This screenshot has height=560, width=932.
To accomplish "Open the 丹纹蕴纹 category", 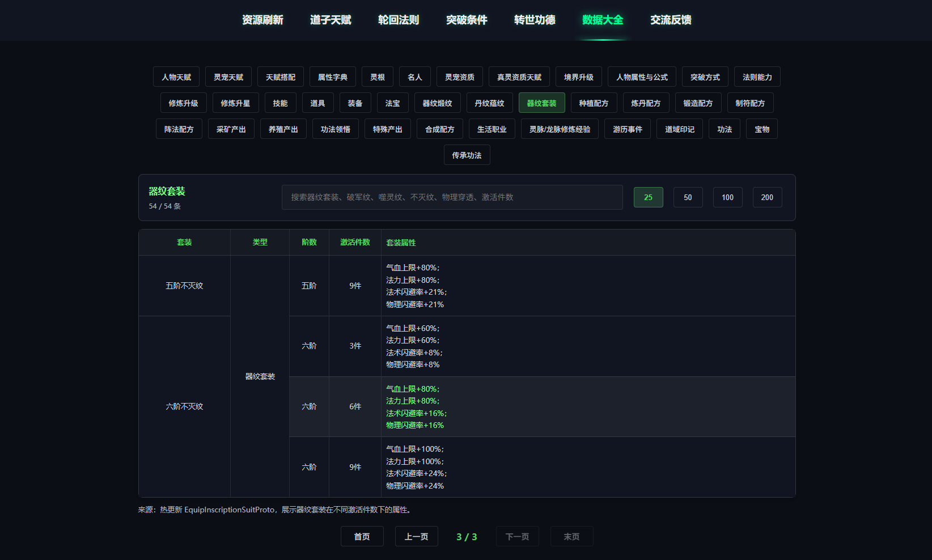I will [x=490, y=103].
